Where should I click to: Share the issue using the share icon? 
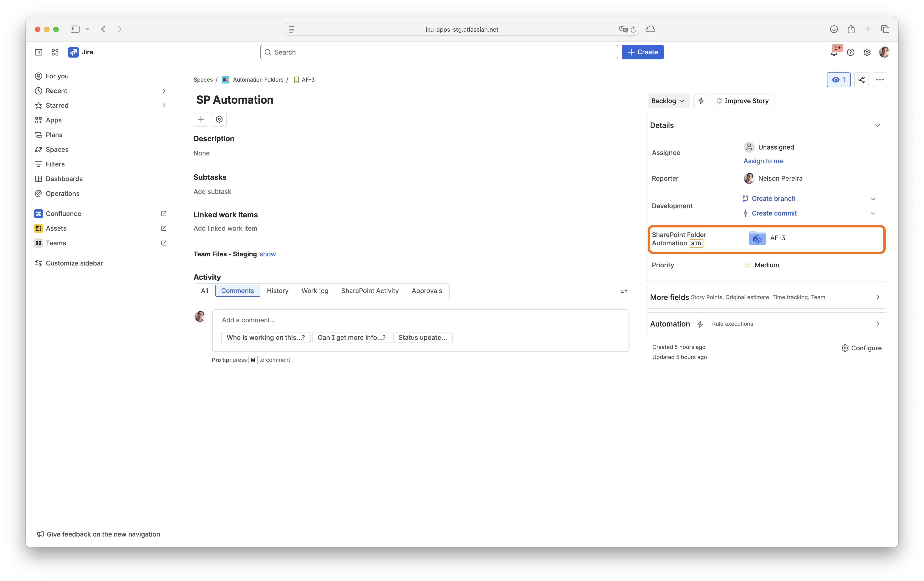tap(861, 79)
